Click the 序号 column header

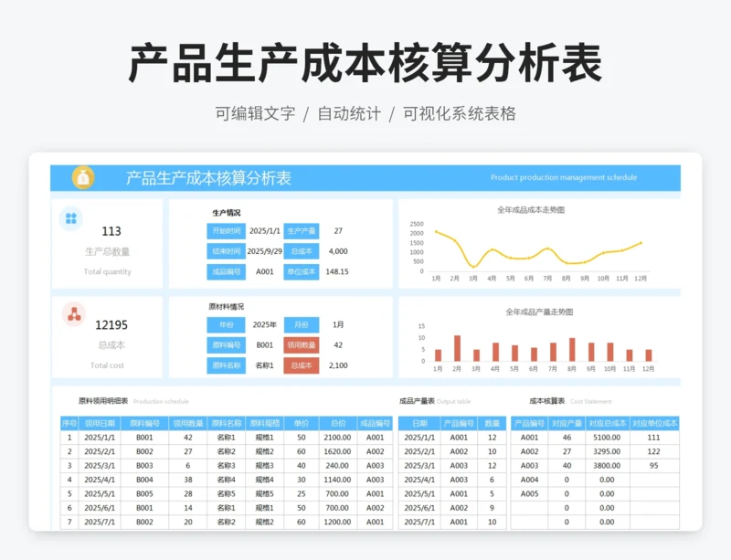click(x=69, y=423)
